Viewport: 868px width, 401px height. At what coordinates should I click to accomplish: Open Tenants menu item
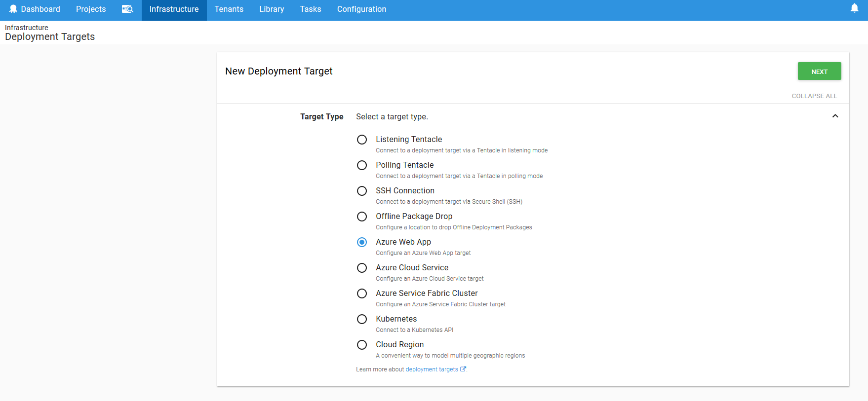click(229, 9)
